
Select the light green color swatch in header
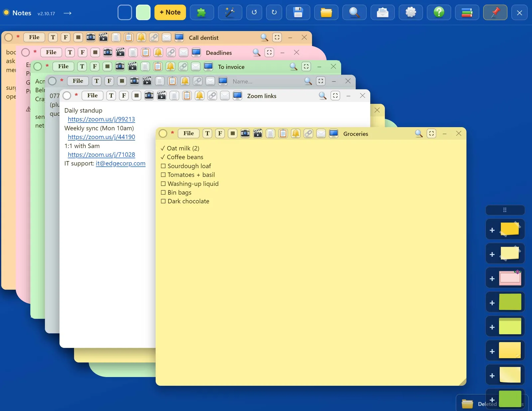coord(143,13)
